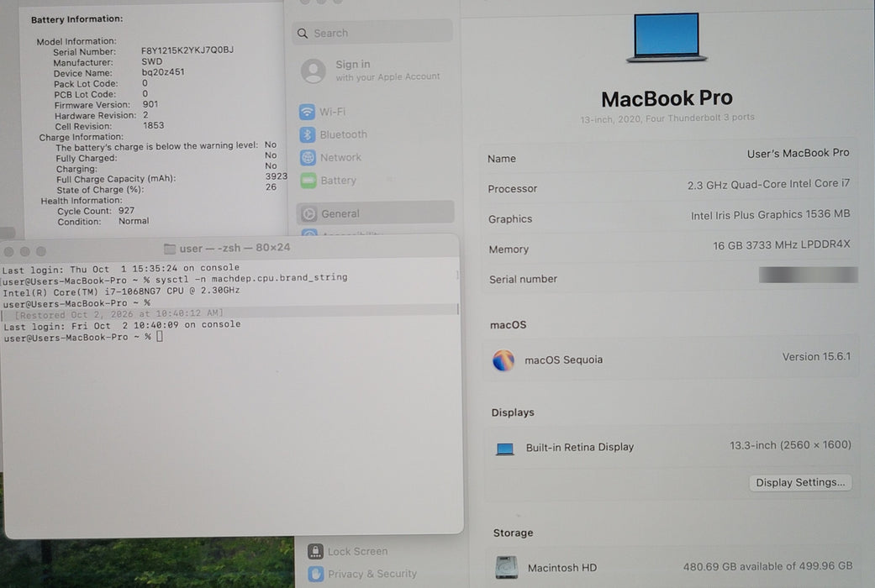The image size is (875, 588).
Task: Click the Intel Iris Plus Graphics 1536 MB text
Action: pos(770,215)
